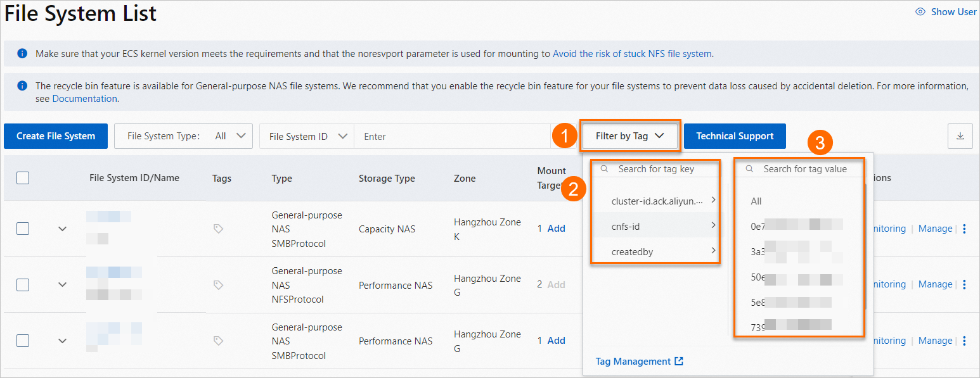Select the createdby tag key
This screenshot has width=980, height=378.
[x=655, y=252]
